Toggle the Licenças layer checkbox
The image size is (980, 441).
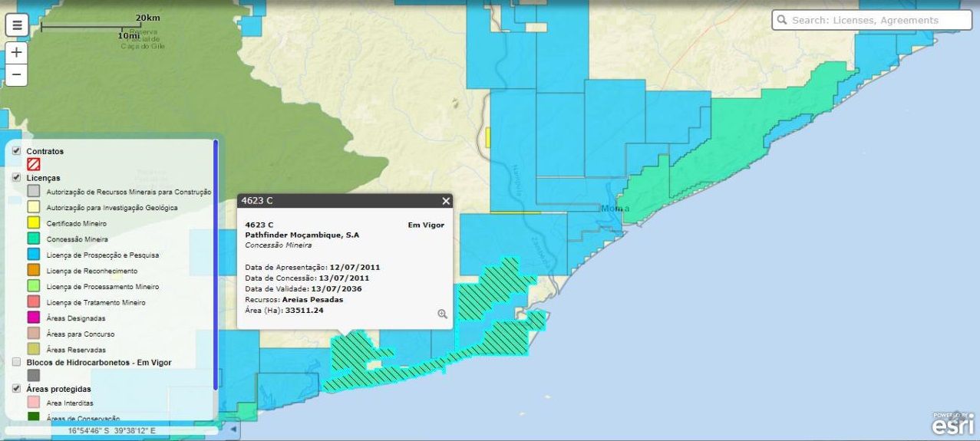pos(16,177)
